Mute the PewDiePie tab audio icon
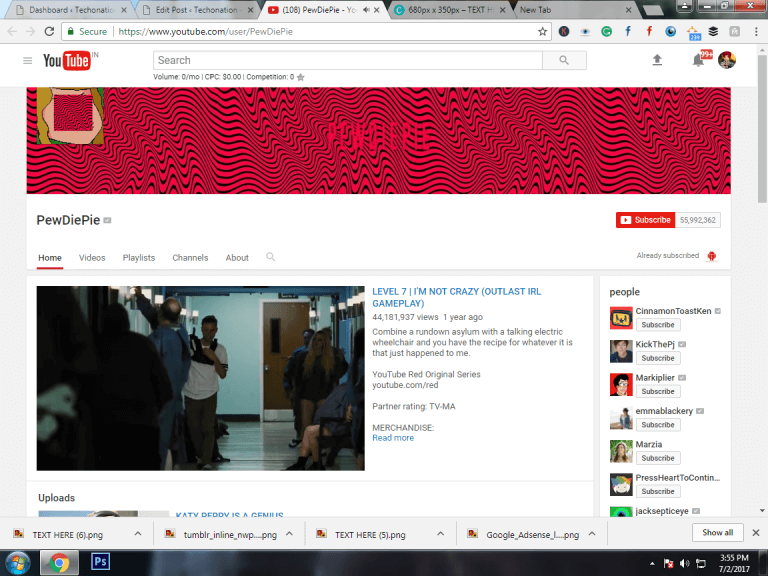768x576 pixels. (366, 10)
